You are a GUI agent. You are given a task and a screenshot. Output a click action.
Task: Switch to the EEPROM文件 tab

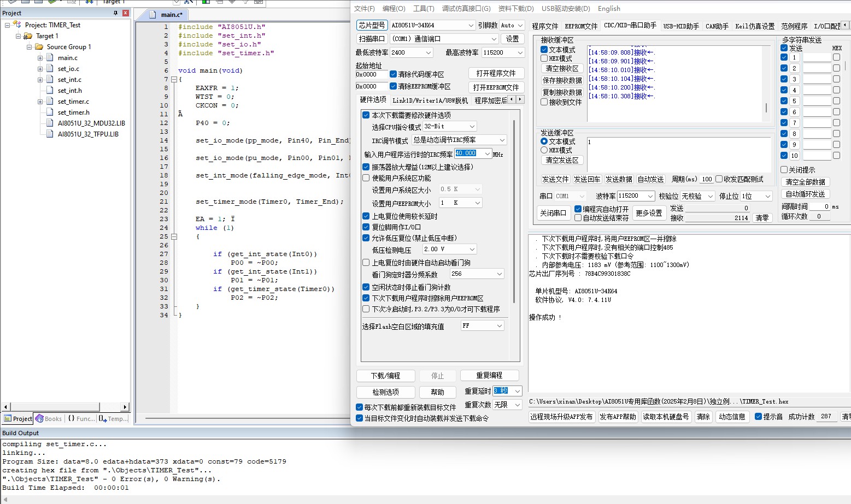(x=581, y=26)
